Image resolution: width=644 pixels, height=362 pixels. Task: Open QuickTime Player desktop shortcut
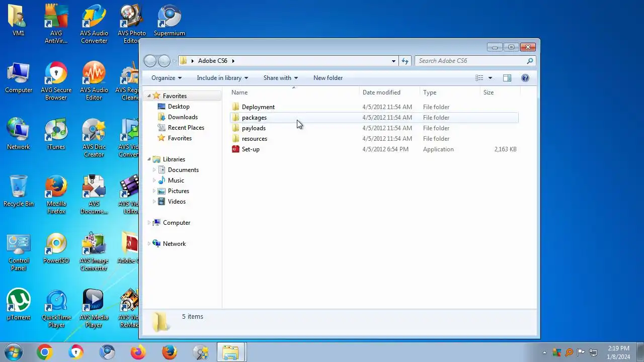(56, 309)
